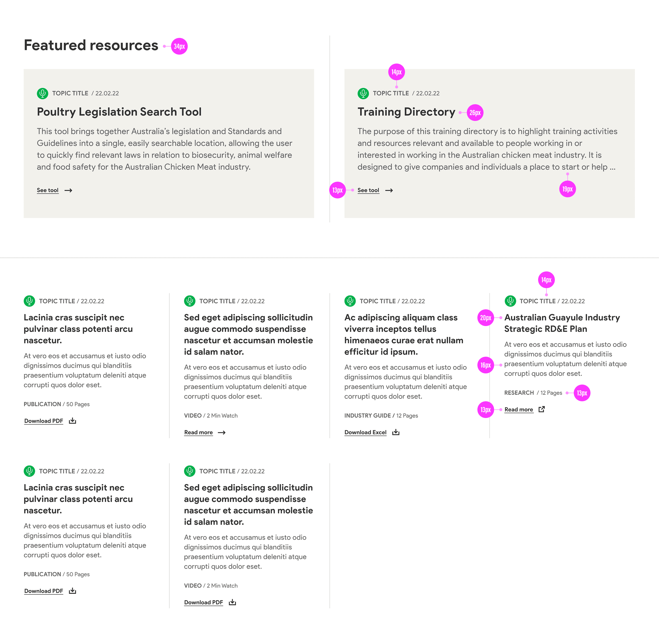659x644 pixels.
Task: Click arrow icon beside Poultry card's See tool
Action: pos(68,190)
